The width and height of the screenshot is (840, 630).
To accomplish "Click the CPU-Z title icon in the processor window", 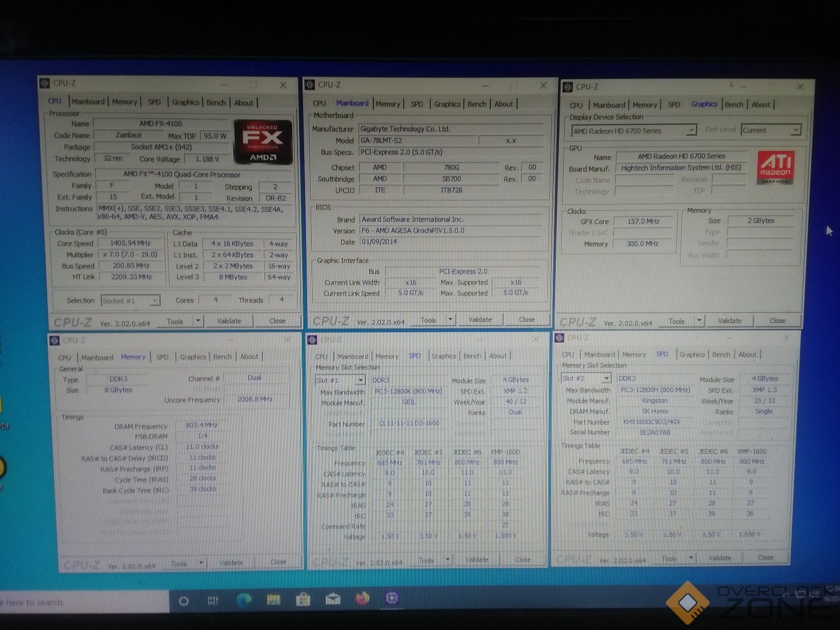I will (x=45, y=83).
